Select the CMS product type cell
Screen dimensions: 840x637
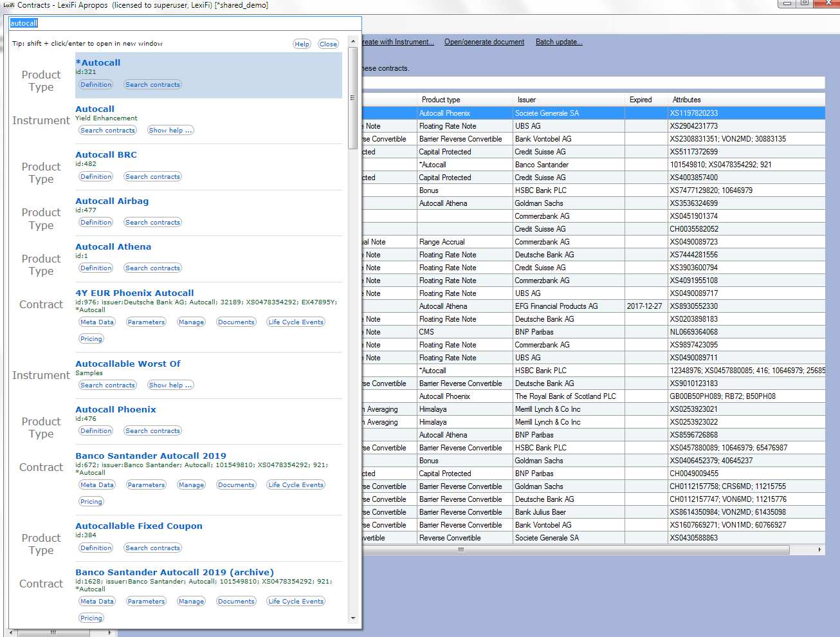[x=465, y=332]
